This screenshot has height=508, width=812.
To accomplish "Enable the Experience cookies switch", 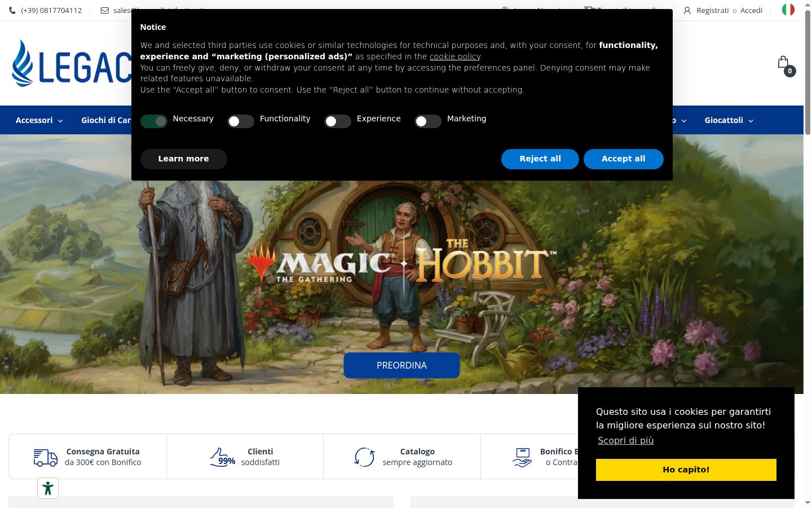I will click(x=338, y=121).
